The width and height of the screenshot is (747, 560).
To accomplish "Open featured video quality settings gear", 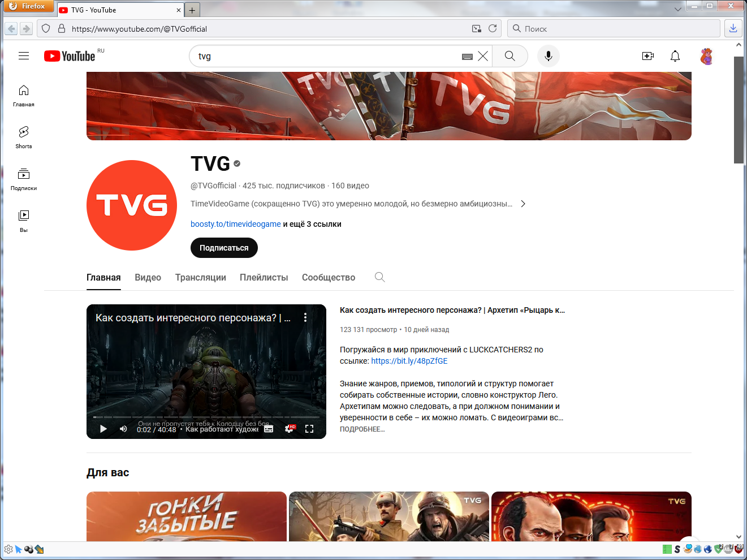I will pyautogui.click(x=290, y=429).
